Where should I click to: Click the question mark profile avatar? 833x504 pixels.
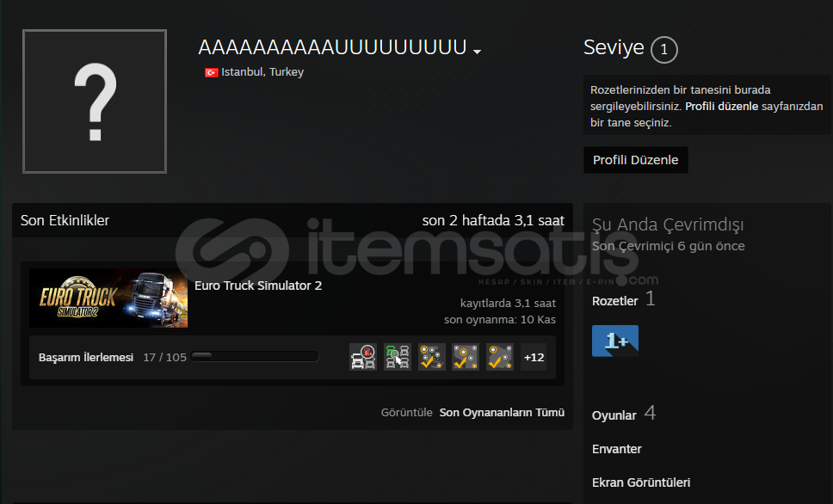[95, 101]
